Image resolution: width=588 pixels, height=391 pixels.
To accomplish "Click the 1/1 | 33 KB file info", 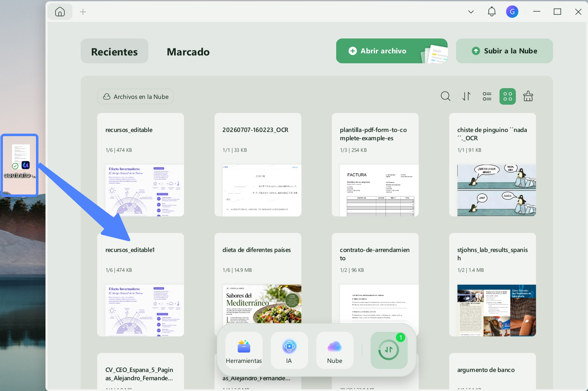I will point(234,150).
